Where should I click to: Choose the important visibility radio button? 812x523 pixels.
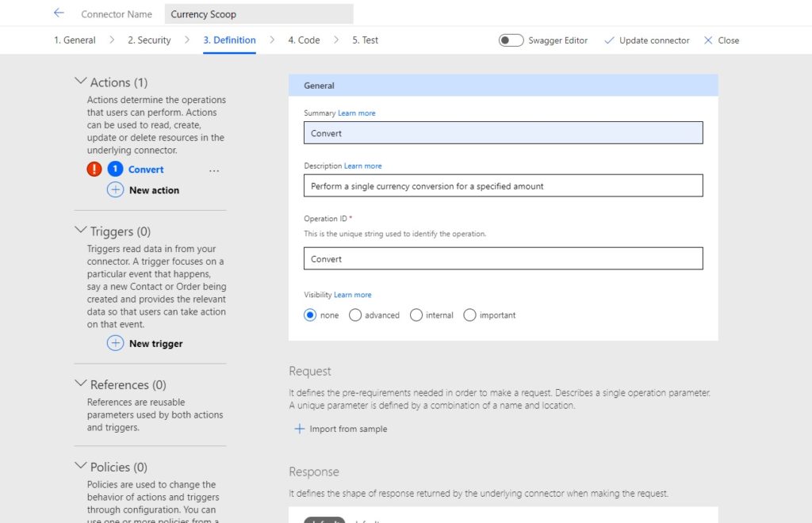(x=469, y=315)
